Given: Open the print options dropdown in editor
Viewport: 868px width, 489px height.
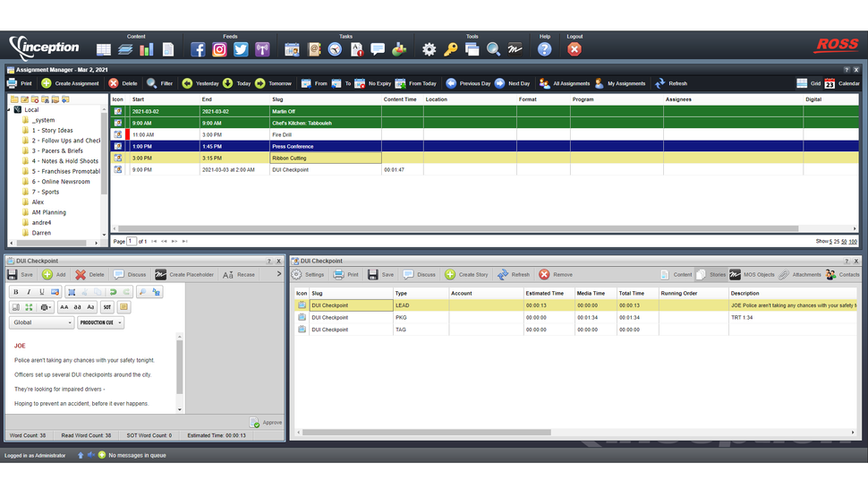Looking at the screenshot, I should 46,307.
